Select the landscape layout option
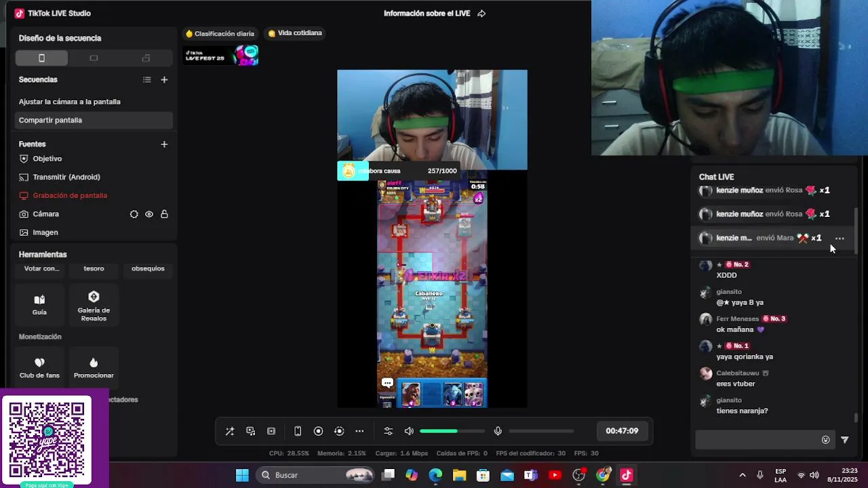Image resolution: width=868 pixels, height=488 pixels. pos(94,58)
